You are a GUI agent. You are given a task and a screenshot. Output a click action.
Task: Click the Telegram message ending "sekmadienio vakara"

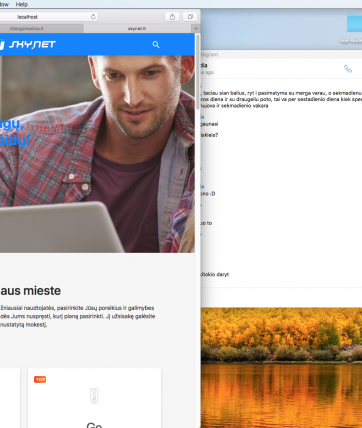pos(281,99)
